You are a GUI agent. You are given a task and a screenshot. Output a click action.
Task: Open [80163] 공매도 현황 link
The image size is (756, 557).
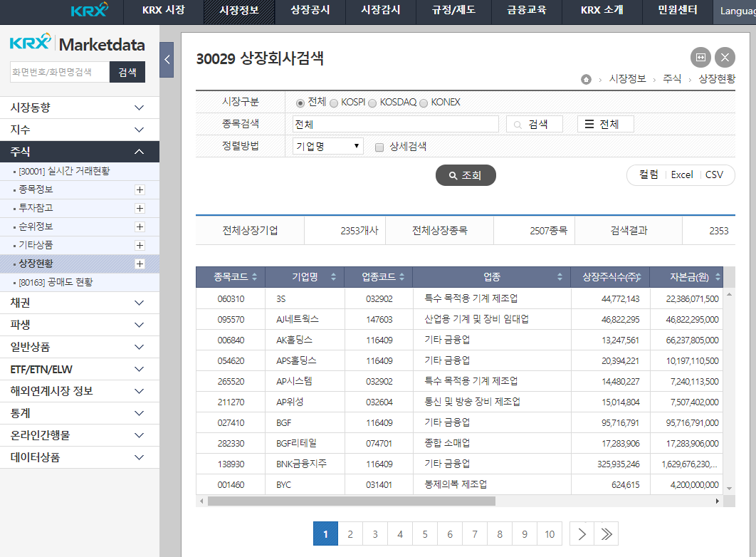56,282
